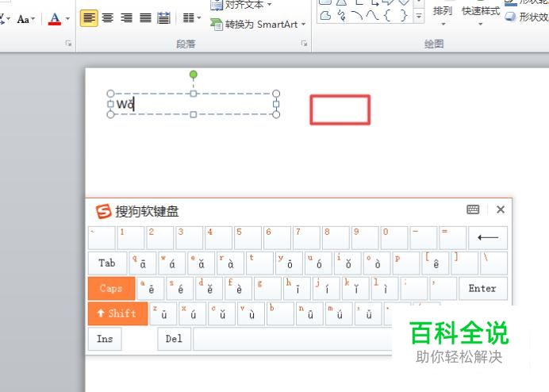Screen dimensions: 549x392
Task: Click the f key showing è
Action: pos(239,288)
